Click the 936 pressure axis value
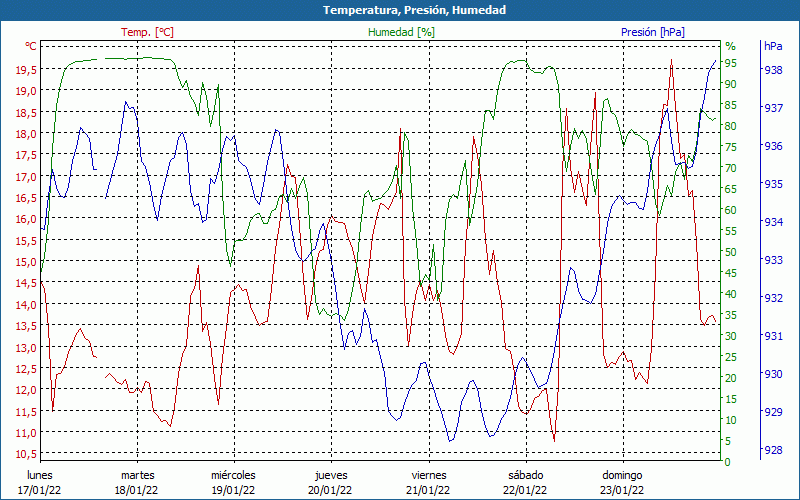The image size is (800, 500). point(773,146)
